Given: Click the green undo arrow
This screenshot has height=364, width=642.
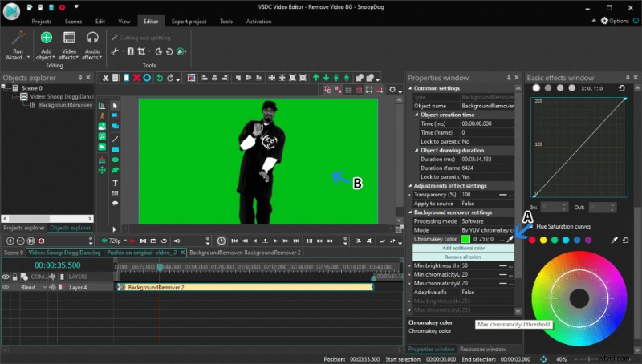Looking at the screenshot, I should click(160, 78).
